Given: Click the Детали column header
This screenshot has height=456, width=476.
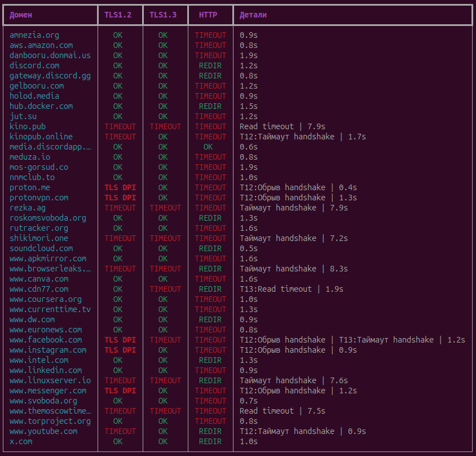Looking at the screenshot, I should point(253,15).
